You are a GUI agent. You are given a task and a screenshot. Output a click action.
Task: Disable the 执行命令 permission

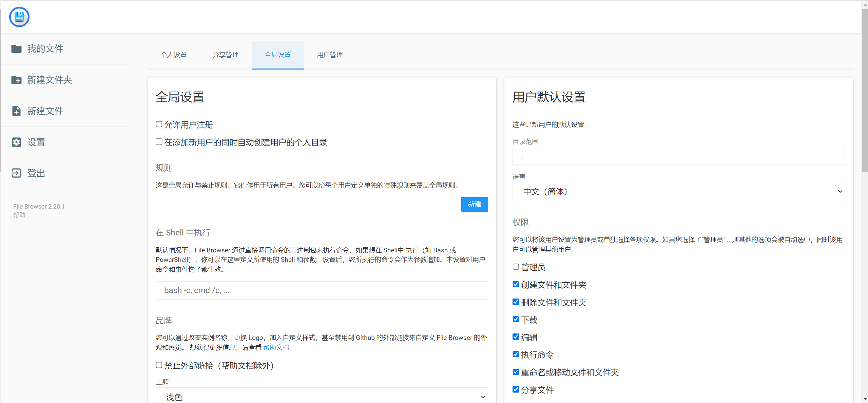(516, 354)
